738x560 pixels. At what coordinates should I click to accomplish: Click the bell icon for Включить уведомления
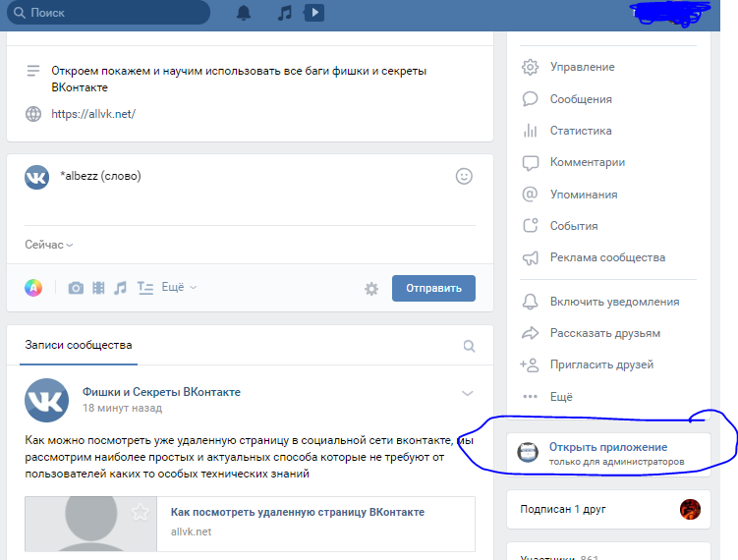point(530,302)
